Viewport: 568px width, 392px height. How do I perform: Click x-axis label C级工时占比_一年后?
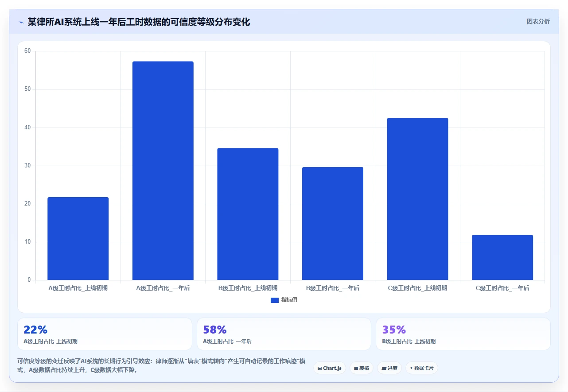click(502, 288)
